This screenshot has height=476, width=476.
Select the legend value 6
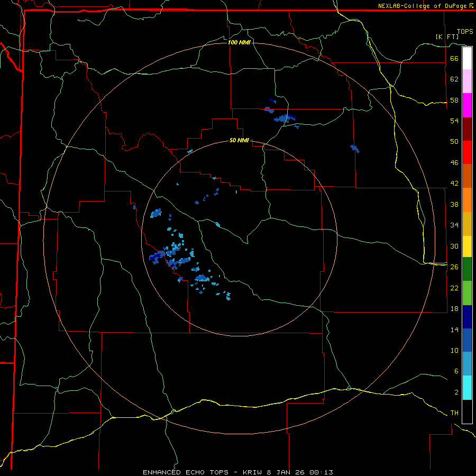tap(456, 371)
